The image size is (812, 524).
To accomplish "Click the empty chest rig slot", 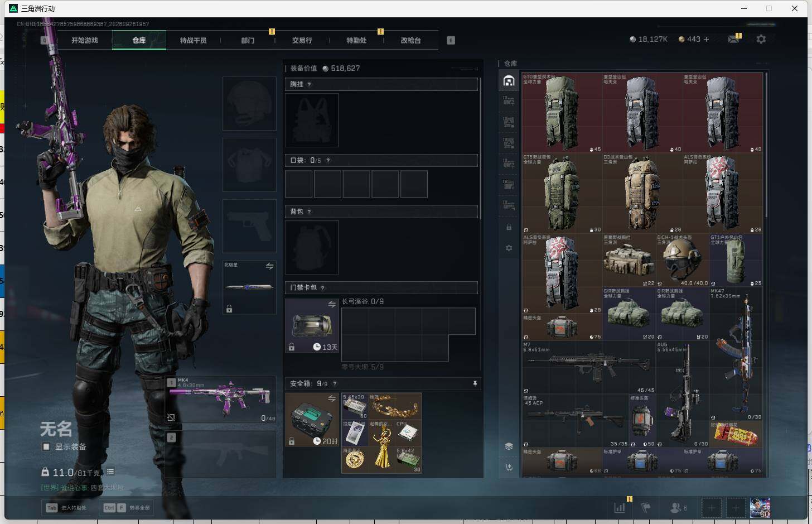I will (312, 120).
